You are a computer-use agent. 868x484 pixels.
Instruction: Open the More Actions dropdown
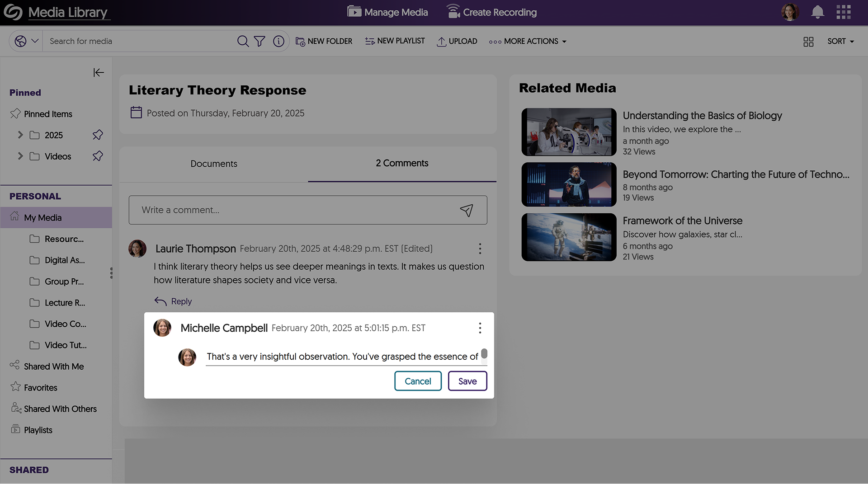[x=528, y=41]
